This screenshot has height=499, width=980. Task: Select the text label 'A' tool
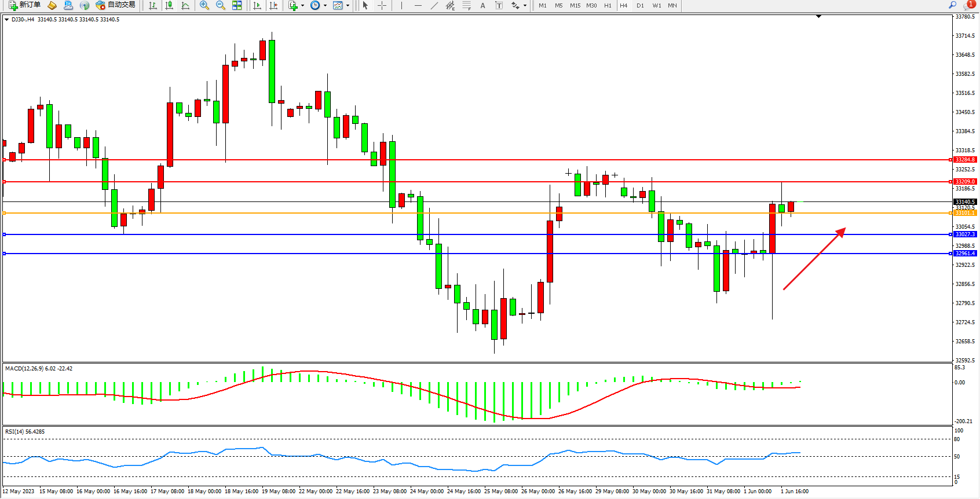(x=482, y=5)
